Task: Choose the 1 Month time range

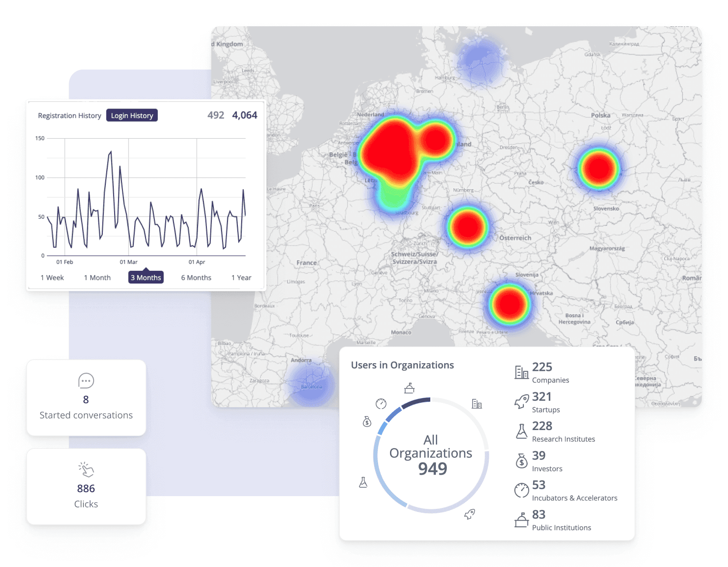Action: click(x=97, y=278)
